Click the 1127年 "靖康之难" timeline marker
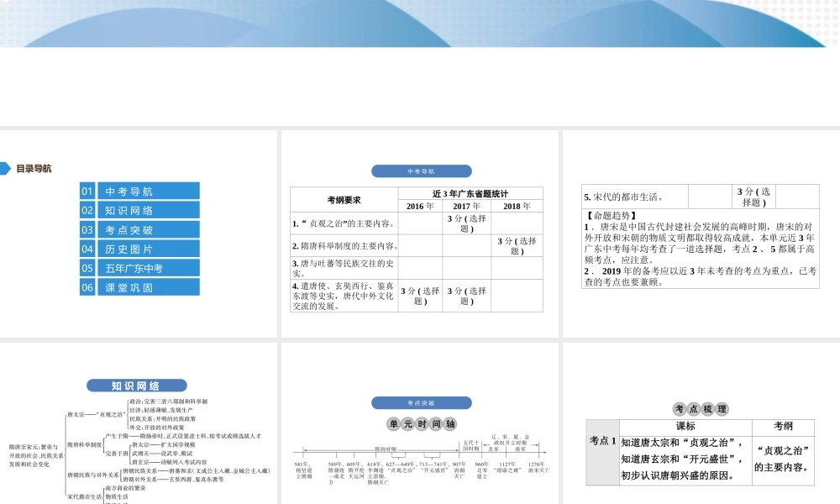 click(507, 467)
